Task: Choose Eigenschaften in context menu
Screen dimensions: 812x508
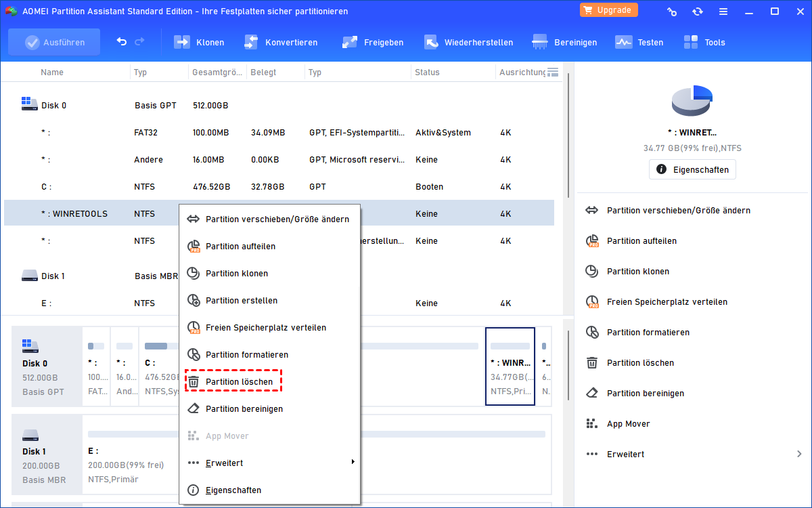Action: click(269, 490)
